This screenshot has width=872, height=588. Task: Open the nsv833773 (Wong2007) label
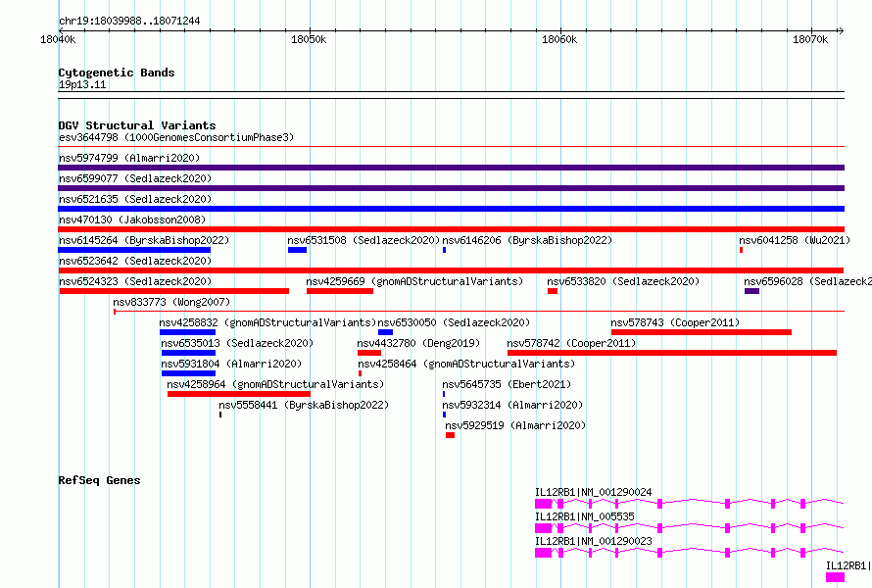[171, 302]
